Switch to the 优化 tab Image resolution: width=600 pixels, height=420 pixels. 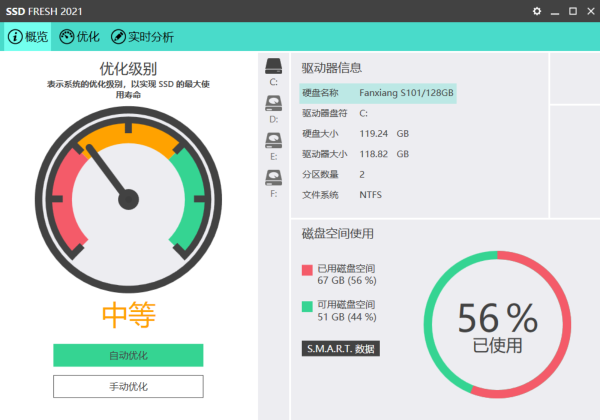pos(80,37)
